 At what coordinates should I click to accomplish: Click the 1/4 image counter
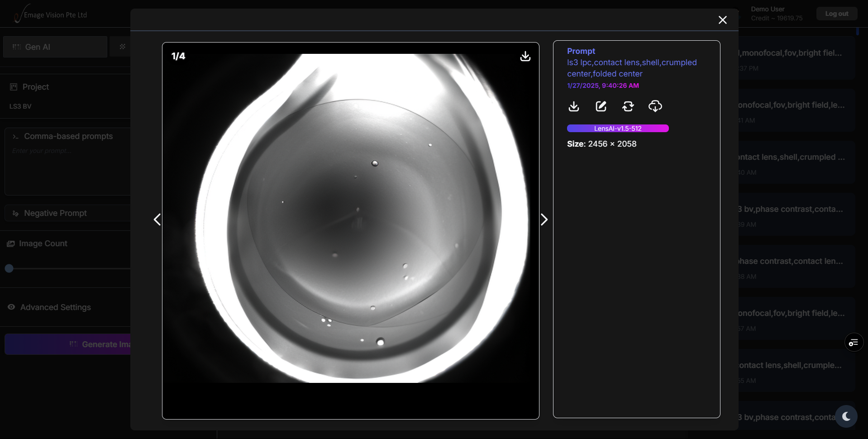[x=178, y=56]
